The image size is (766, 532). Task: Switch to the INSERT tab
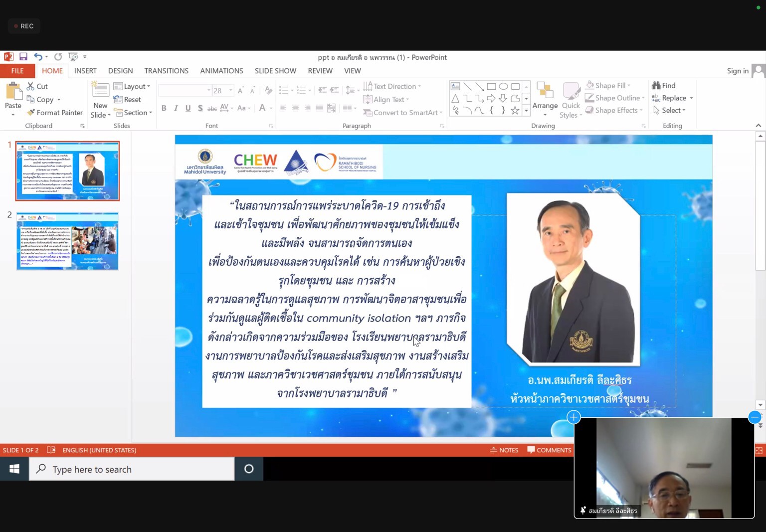tap(85, 71)
